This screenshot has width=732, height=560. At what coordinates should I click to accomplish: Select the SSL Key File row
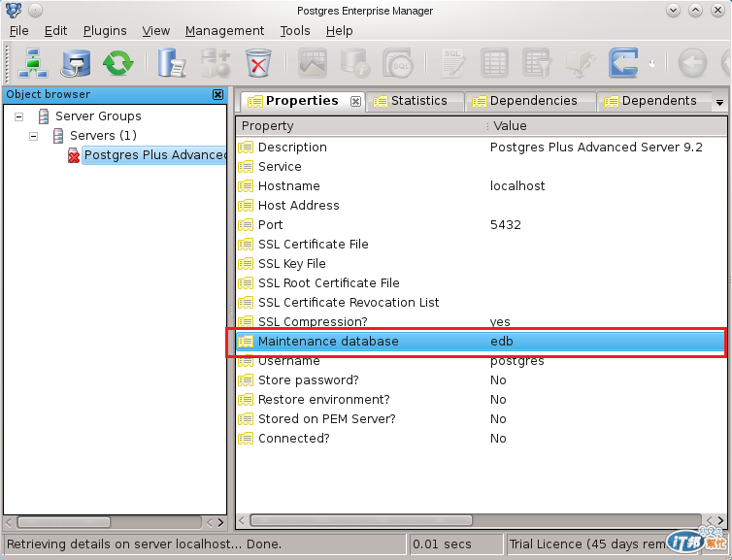pyautogui.click(x=481, y=264)
